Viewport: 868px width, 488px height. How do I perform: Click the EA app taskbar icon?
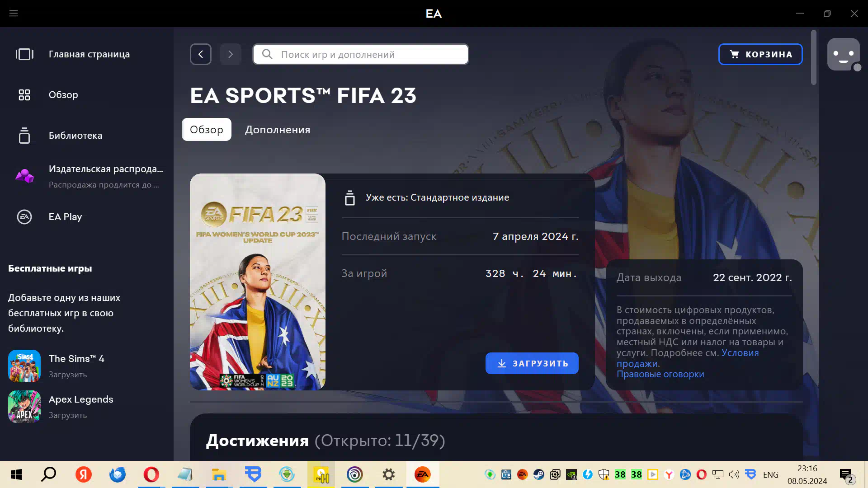[423, 474]
